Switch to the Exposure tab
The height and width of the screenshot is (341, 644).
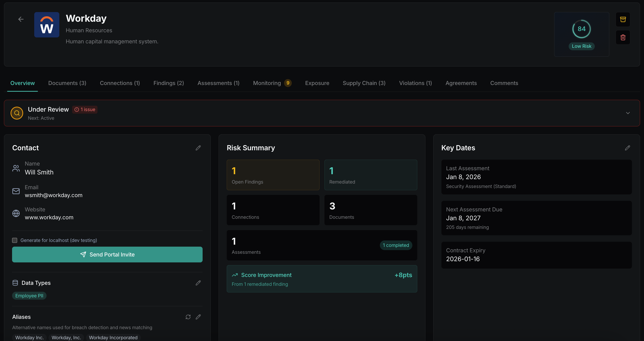[317, 83]
